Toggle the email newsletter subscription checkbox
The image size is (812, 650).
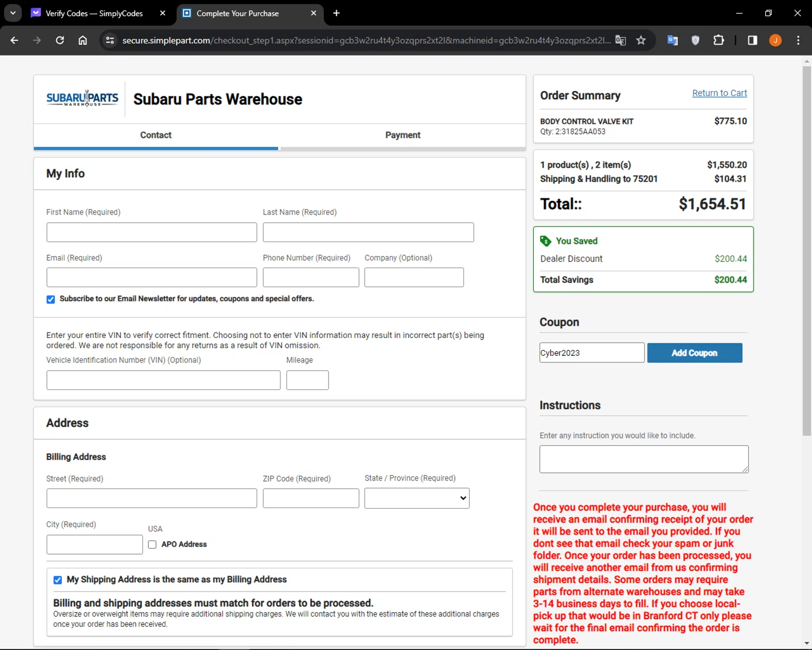coord(51,300)
